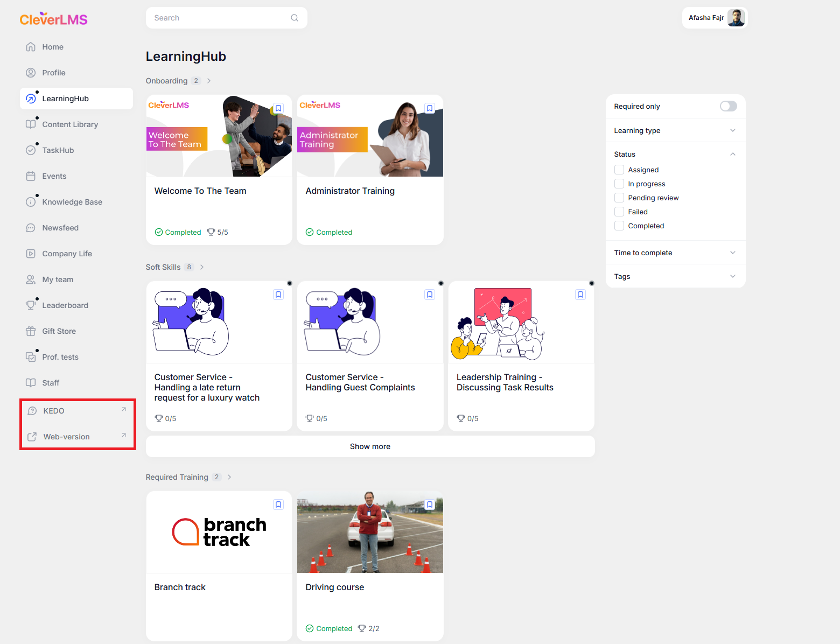
Task: Bookmark the Driving course
Action: tap(430, 505)
